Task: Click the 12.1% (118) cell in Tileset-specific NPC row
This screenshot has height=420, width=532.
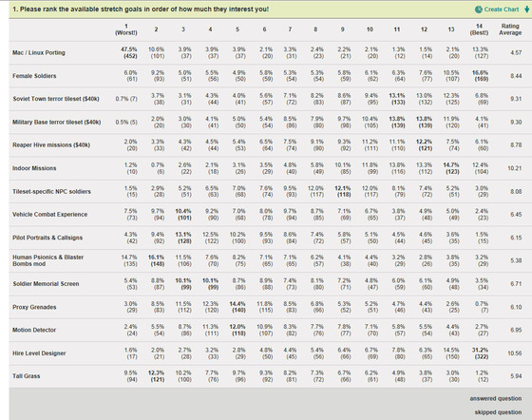Action: tap(343, 191)
